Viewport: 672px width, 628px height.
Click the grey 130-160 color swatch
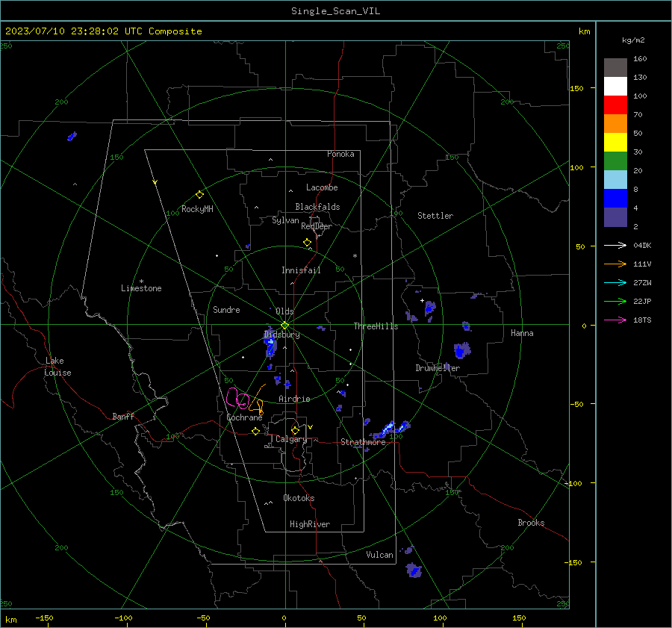click(x=615, y=68)
